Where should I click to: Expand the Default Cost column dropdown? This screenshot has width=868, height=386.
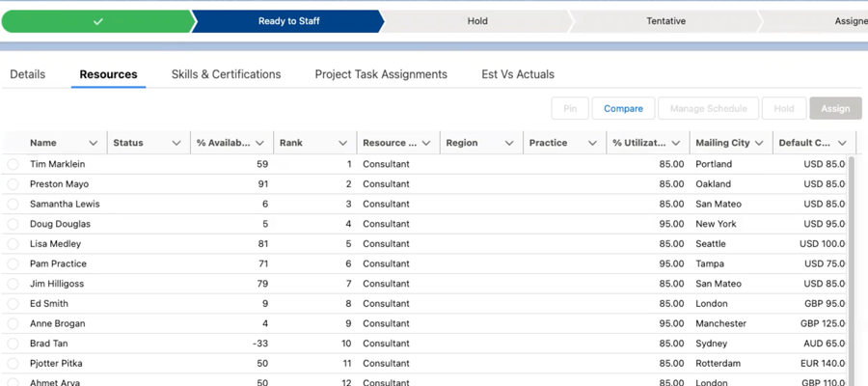click(842, 143)
